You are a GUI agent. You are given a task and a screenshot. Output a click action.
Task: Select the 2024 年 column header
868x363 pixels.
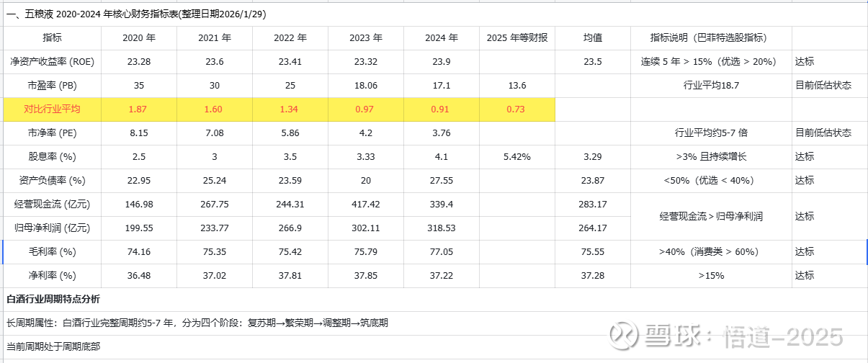[442, 37]
